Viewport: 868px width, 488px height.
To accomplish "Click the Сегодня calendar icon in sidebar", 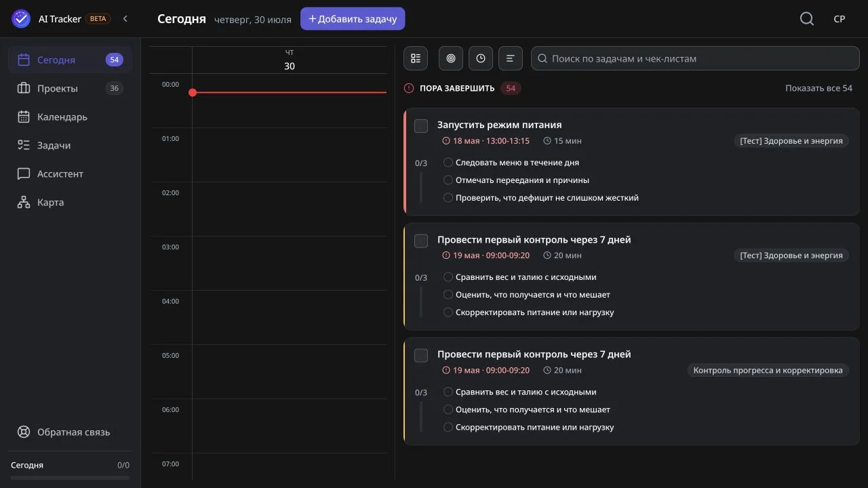I will click(x=24, y=60).
